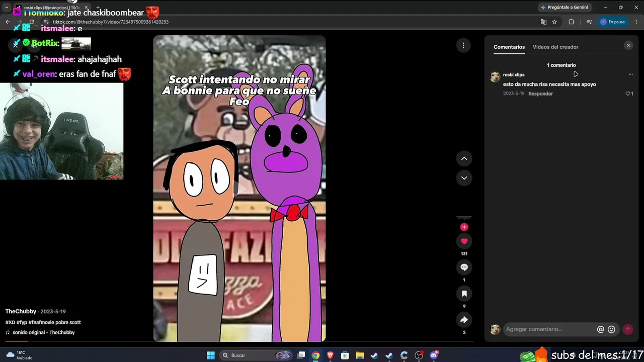
Task: Seek on the red video progress bar
Action: coord(238,341)
